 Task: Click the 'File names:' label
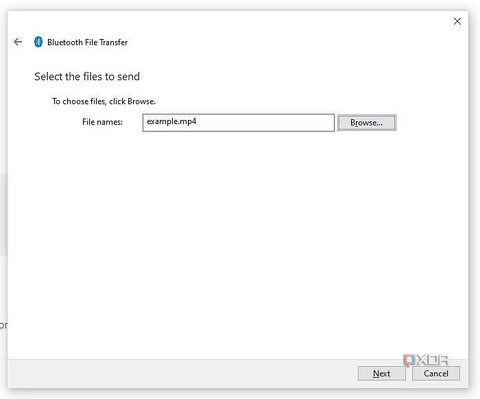point(102,122)
